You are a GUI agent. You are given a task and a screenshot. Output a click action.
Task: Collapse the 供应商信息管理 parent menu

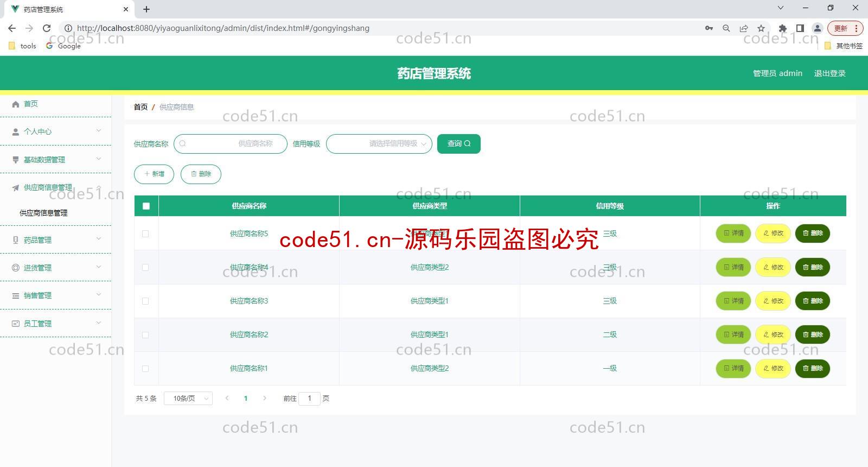pos(56,187)
